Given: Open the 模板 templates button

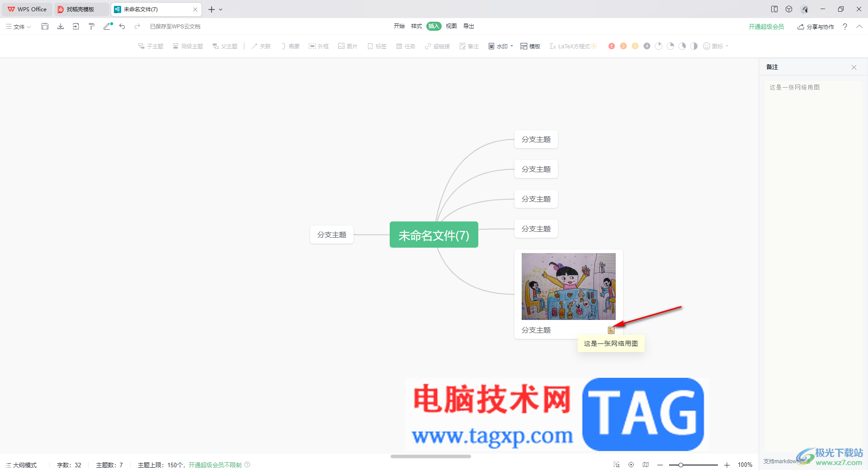Looking at the screenshot, I should coord(530,46).
